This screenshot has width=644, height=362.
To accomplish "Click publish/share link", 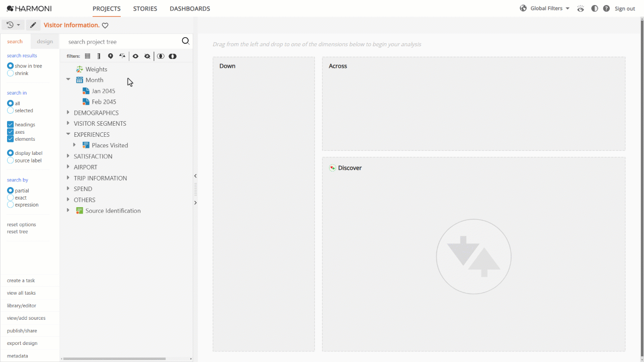I will pyautogui.click(x=22, y=331).
